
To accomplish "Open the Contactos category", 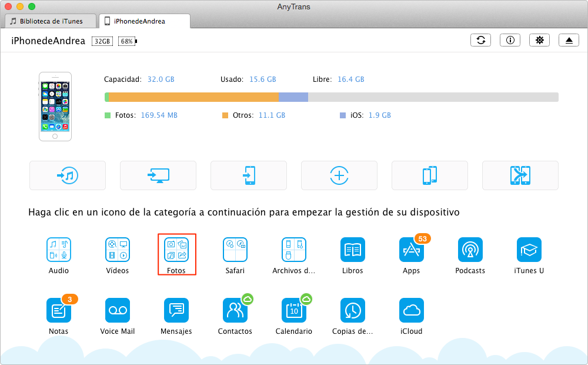I will click(x=235, y=310).
